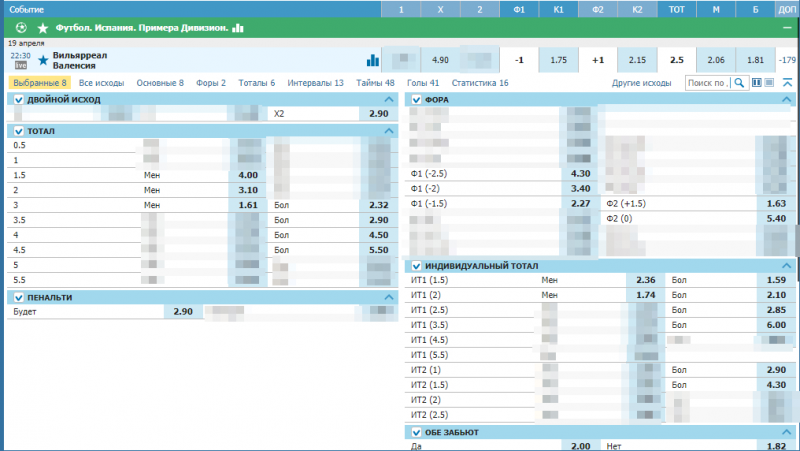
Task: Switch to the Статистика 16 tab
Action: coord(480,83)
